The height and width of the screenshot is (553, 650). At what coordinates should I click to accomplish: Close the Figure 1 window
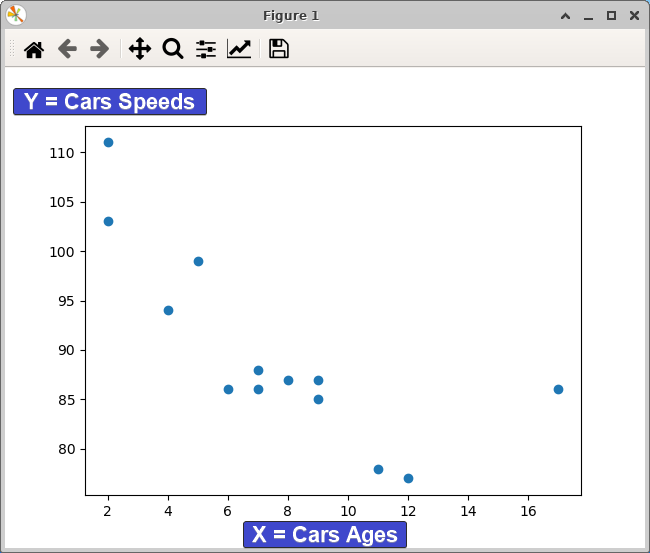(x=634, y=16)
